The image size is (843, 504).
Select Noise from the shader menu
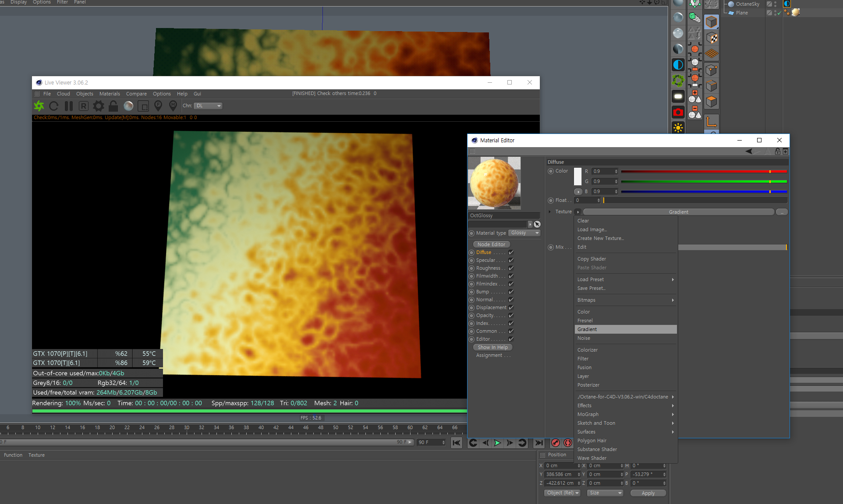(x=626, y=338)
